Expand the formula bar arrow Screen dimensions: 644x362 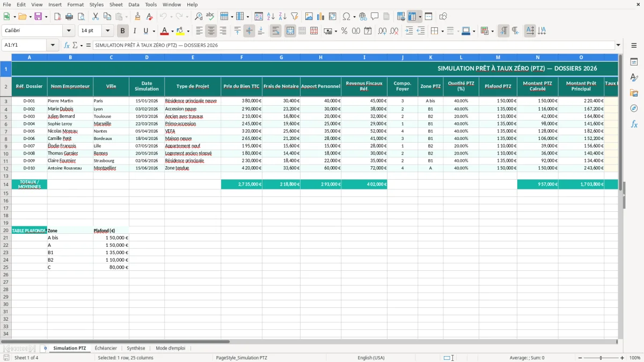click(x=618, y=46)
